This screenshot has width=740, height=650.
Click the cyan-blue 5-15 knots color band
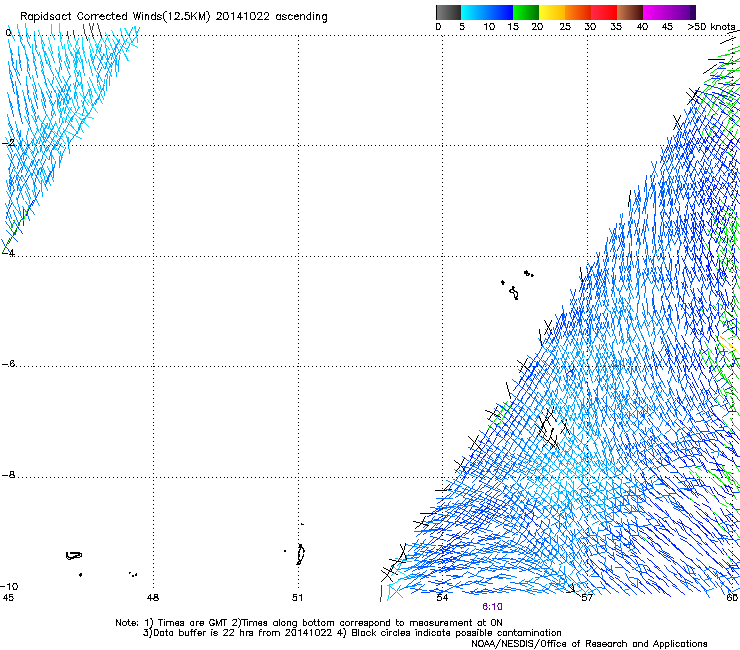tap(487, 12)
